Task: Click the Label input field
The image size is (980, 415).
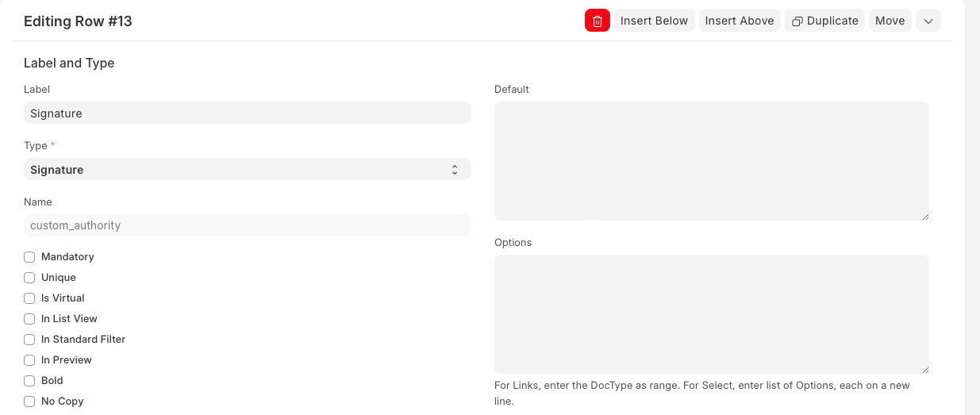Action: click(x=247, y=113)
